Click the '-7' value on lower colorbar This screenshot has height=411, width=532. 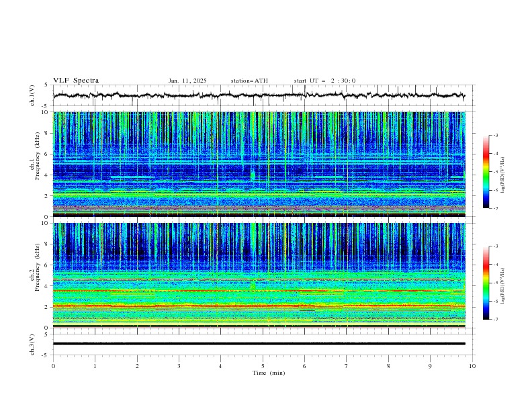[x=495, y=319]
